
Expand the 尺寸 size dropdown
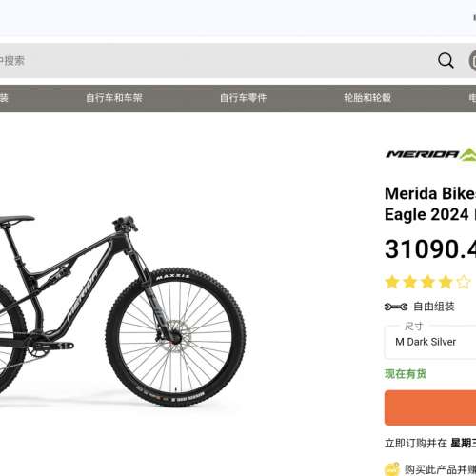(430, 342)
